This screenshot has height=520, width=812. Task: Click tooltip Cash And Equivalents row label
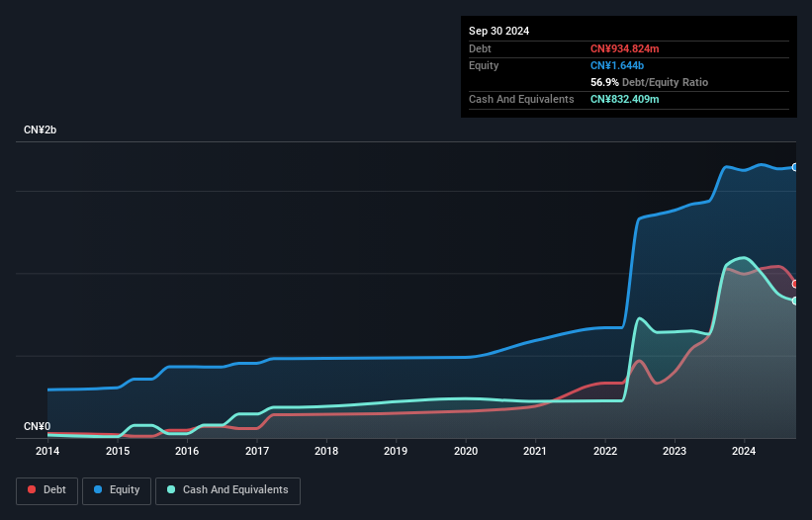(521, 99)
